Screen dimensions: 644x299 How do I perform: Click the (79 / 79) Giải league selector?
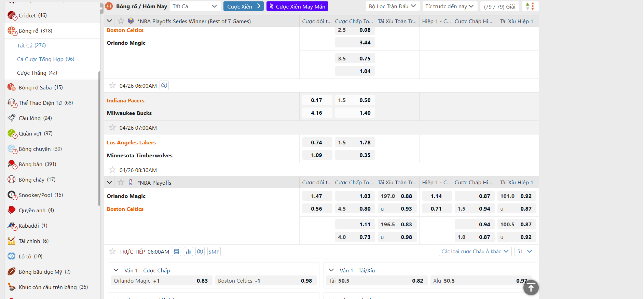click(x=499, y=6)
